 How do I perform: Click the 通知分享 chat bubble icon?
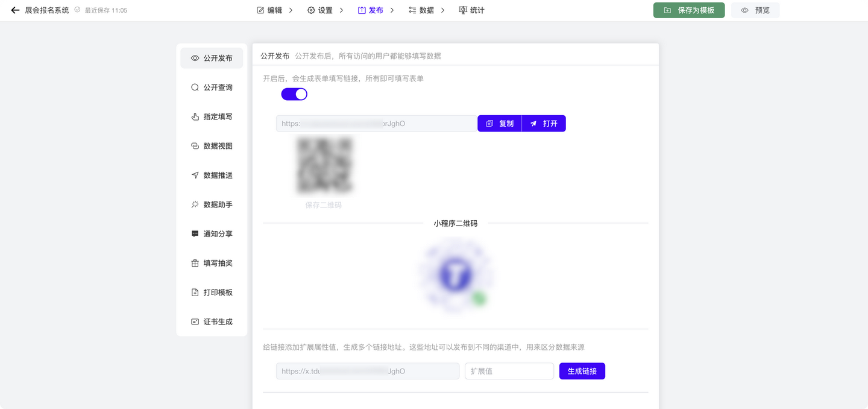click(195, 233)
